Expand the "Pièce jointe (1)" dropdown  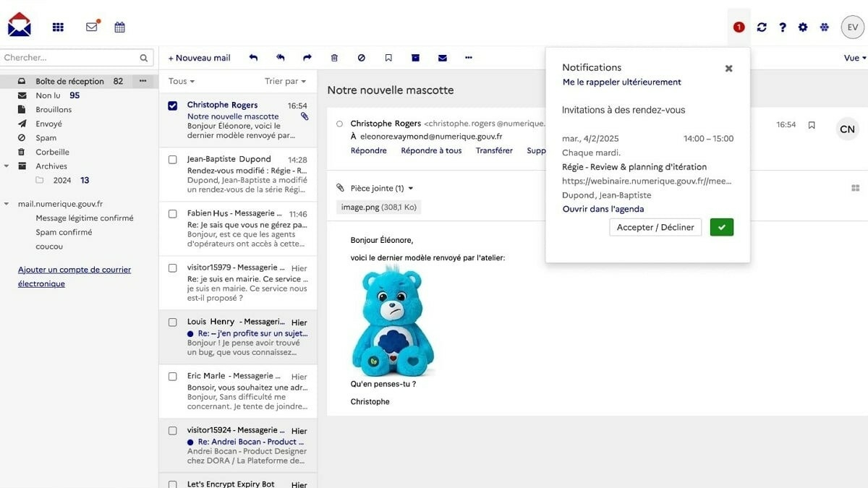pyautogui.click(x=381, y=188)
